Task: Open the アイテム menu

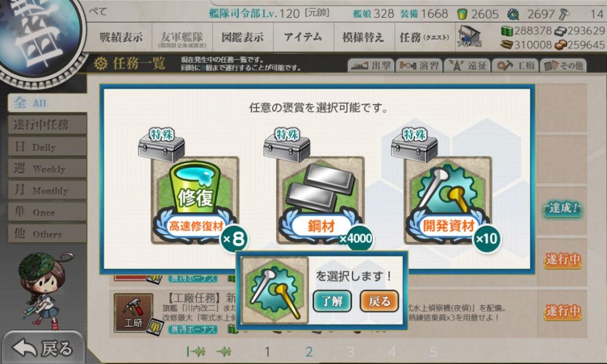Action: [303, 37]
